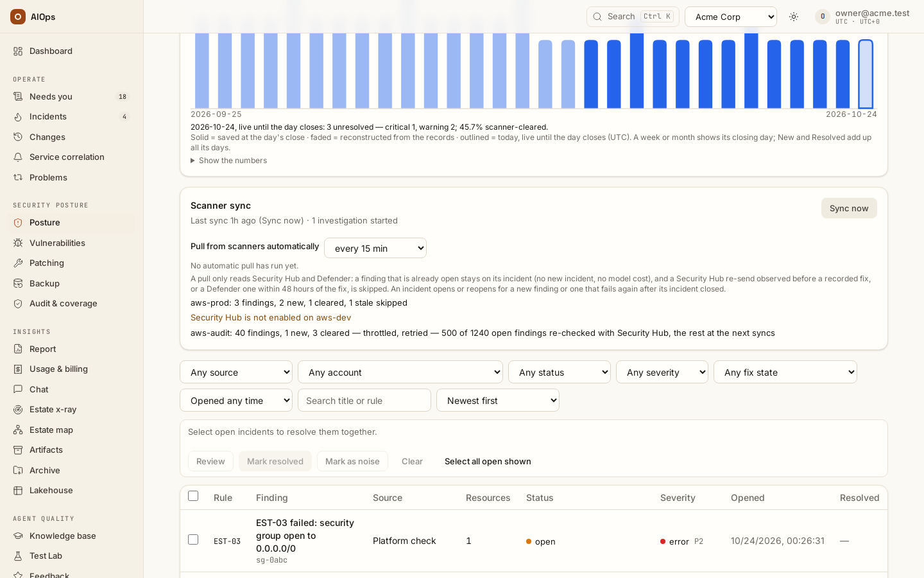Click the Archive icon in sidebar

[x=18, y=471]
